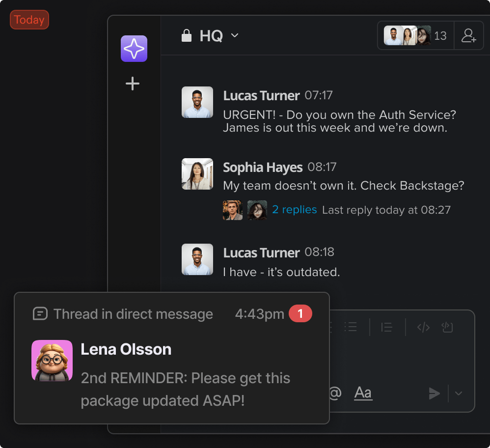
Task: Toggle code block formatting in composer
Action: coord(447,327)
